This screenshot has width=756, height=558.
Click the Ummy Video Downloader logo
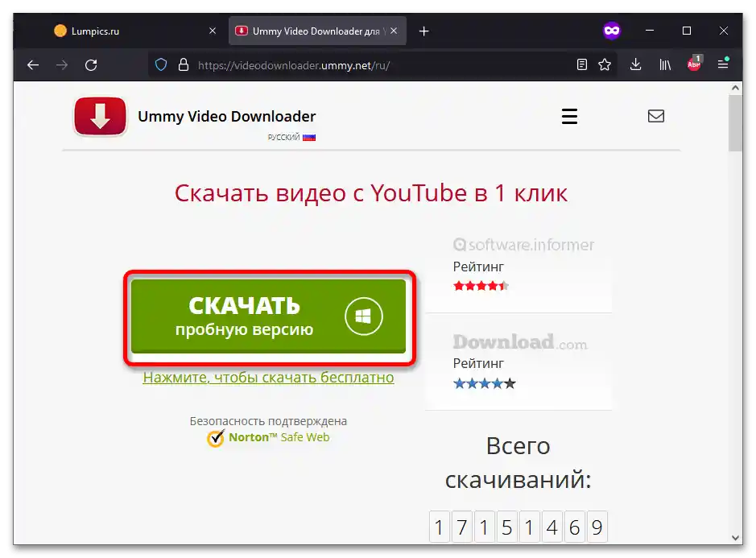pos(100,116)
